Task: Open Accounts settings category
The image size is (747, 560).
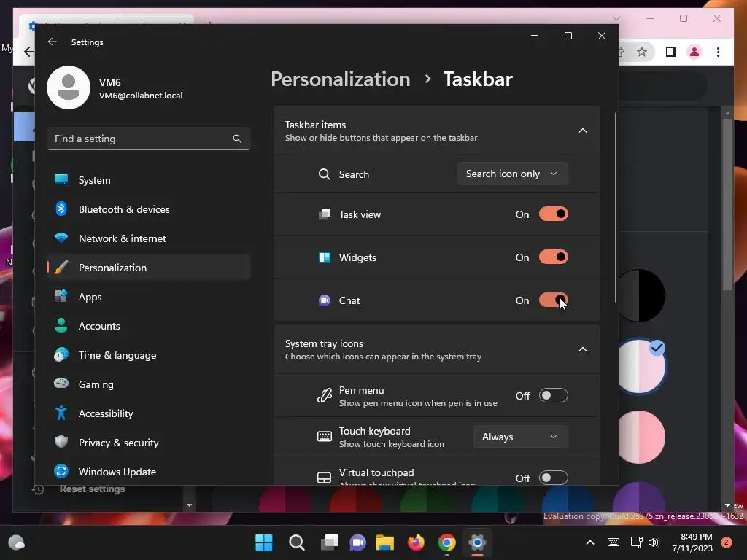Action: click(x=149, y=326)
